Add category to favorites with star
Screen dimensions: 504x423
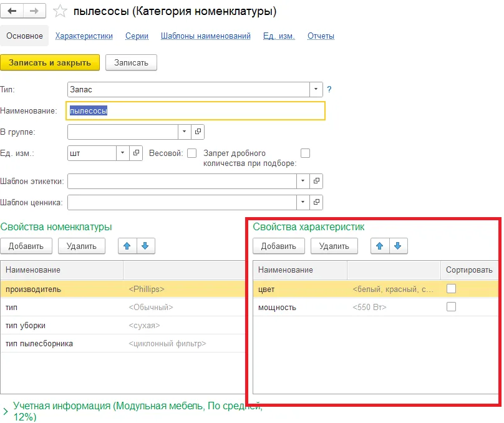[x=60, y=11]
